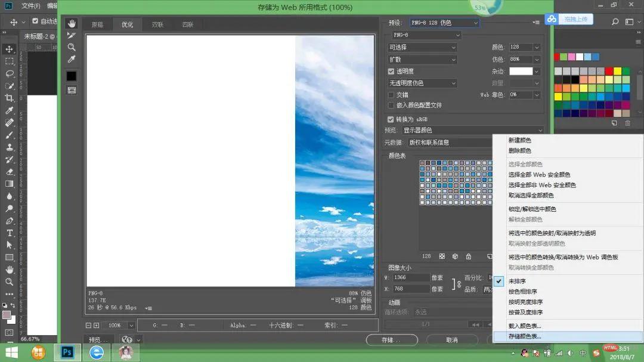Select the Clone Stamp tool
The height and width of the screenshot is (362, 644).
9,147
